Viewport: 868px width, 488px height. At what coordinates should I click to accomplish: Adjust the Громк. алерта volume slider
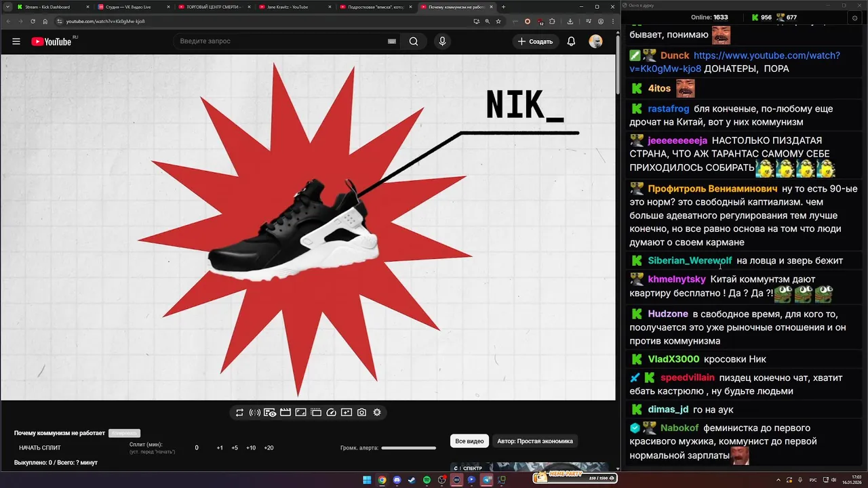tap(408, 448)
